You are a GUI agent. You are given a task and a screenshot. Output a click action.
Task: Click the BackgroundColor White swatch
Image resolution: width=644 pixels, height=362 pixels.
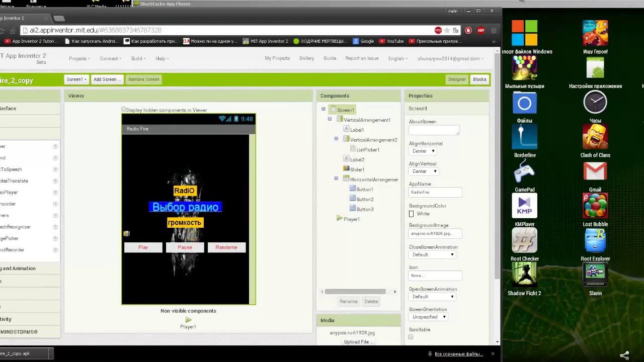coord(411,214)
